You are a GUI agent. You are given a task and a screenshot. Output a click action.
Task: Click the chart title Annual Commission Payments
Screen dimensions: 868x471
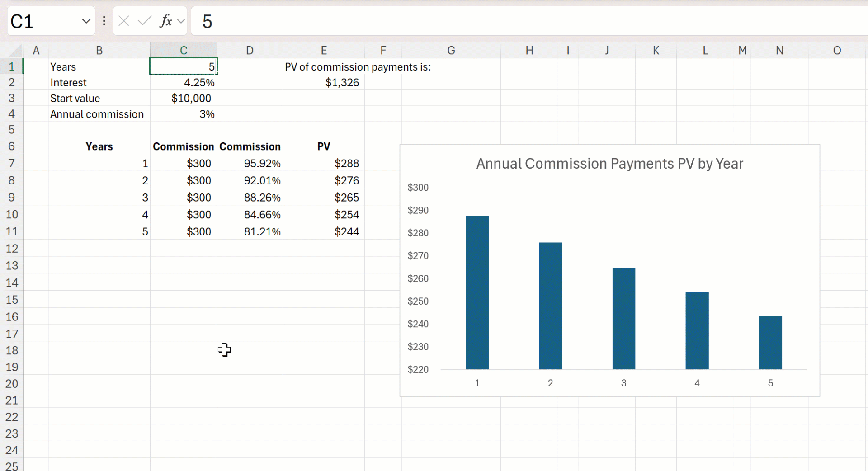(x=609, y=164)
